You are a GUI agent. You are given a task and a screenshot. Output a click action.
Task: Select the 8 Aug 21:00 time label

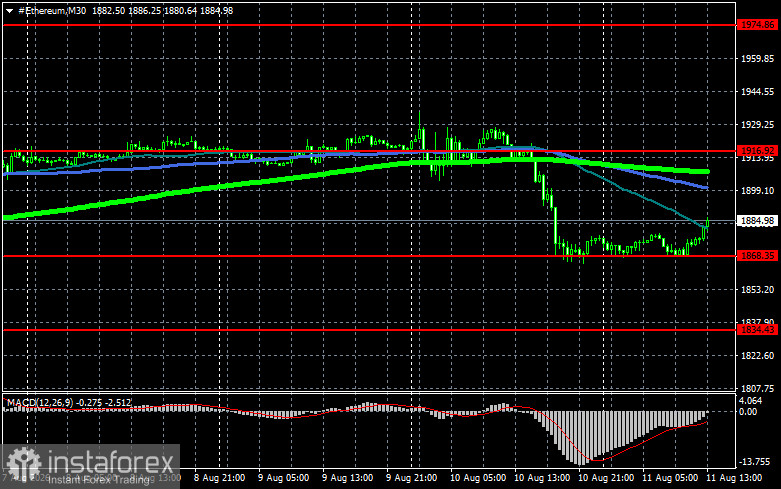point(219,478)
